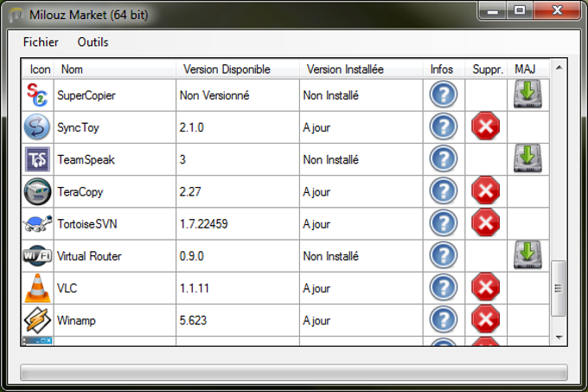Select the VLC cone icon
Screen dimensions: 588x392
37,287
